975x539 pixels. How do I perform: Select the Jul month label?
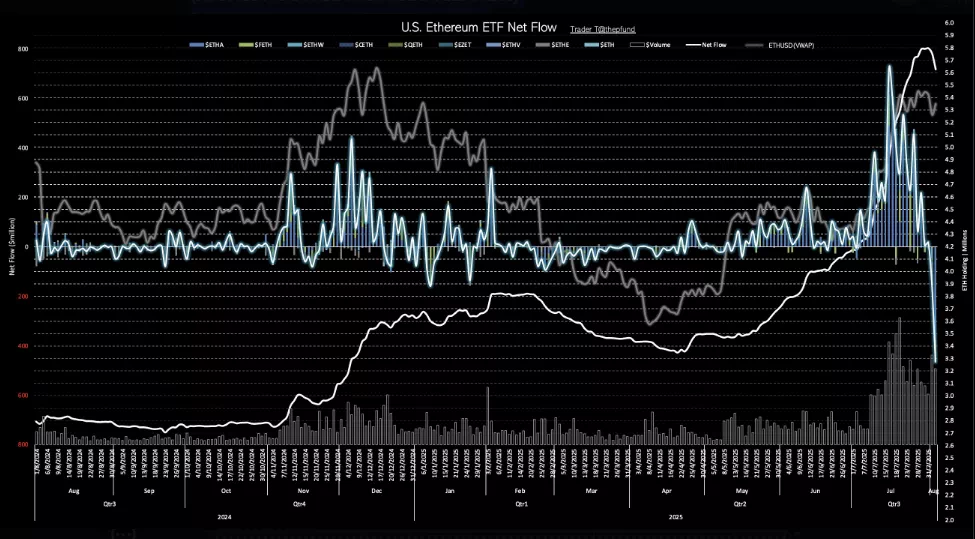pos(890,491)
